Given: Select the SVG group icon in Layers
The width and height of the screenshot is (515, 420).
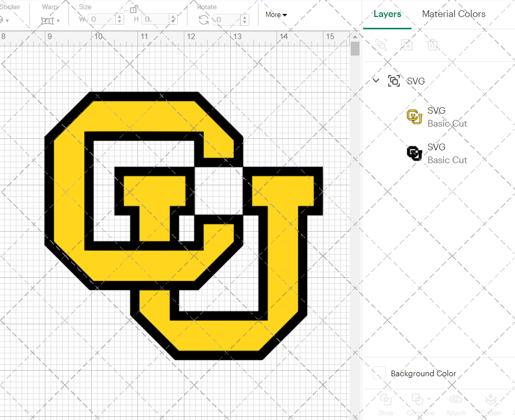Looking at the screenshot, I should 394,81.
